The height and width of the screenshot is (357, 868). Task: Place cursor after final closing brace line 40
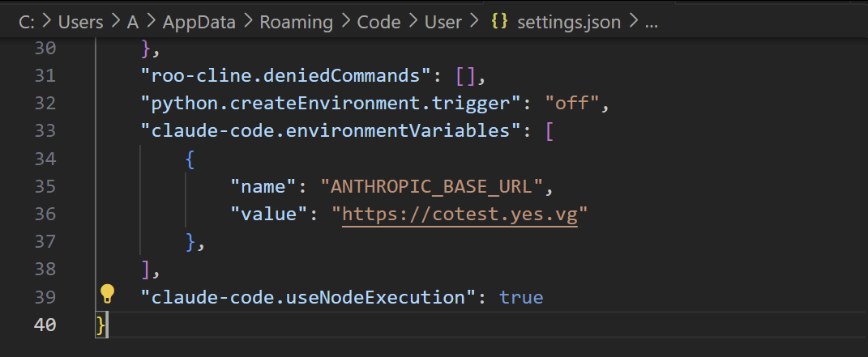point(105,325)
